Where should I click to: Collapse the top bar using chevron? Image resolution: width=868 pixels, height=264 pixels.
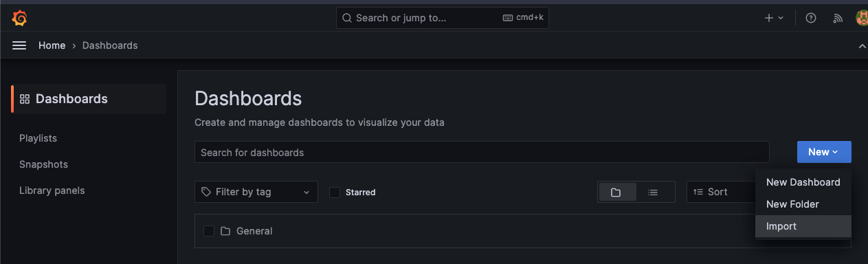[862, 45]
